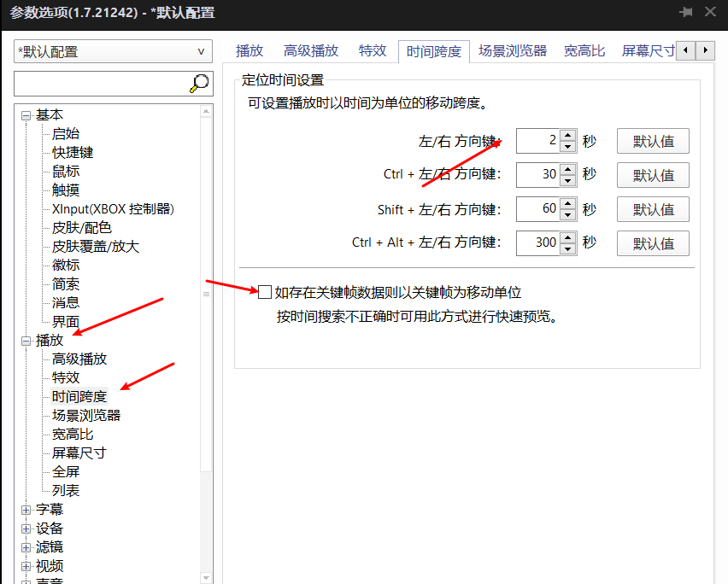Viewport: 728px width, 584px height.
Task: Expand the 字幕 tree node
Action: coord(26,510)
